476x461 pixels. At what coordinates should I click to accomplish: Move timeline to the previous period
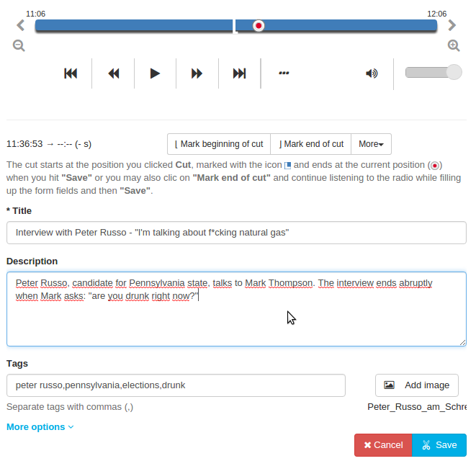click(20, 25)
